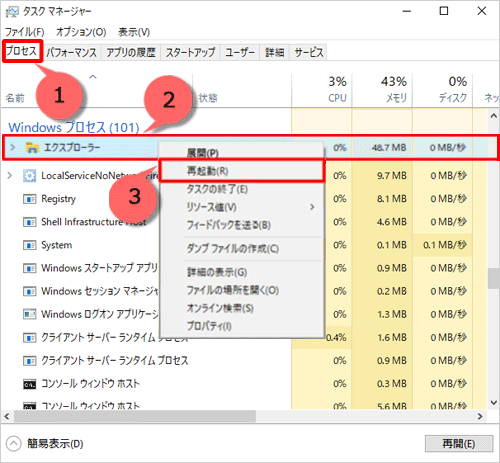
Task: Expand the エクスプローラー process row
Action: 13,147
